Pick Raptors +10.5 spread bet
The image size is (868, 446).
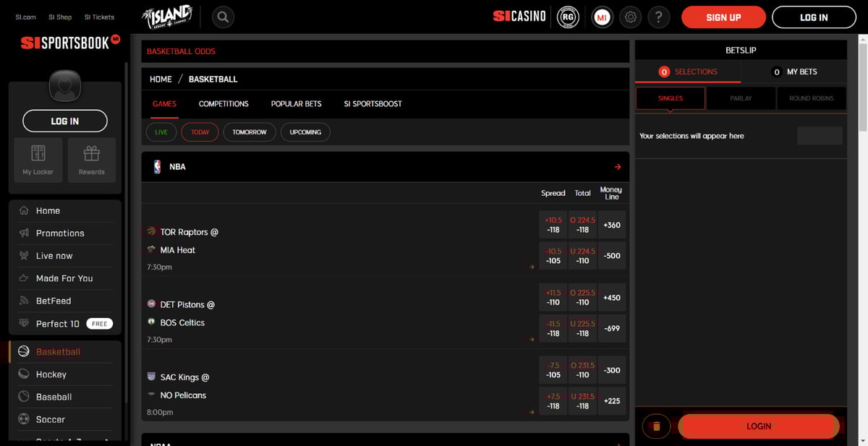(x=553, y=225)
